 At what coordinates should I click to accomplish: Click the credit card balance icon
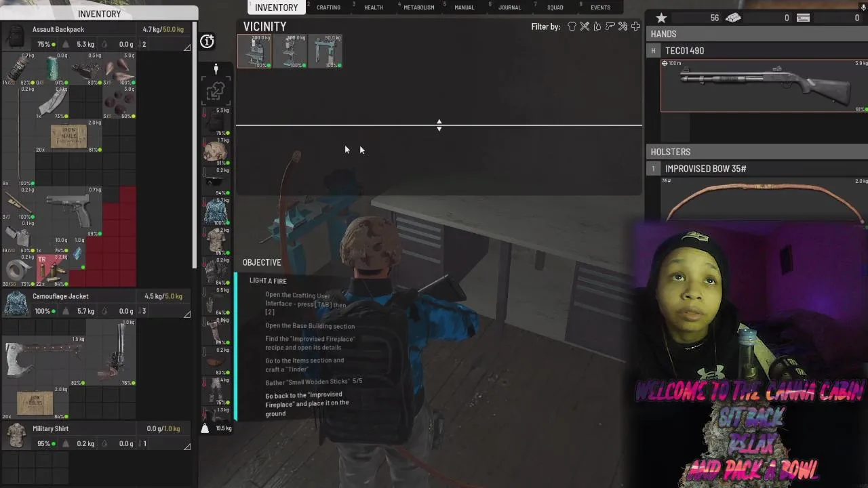pyautogui.click(x=803, y=18)
